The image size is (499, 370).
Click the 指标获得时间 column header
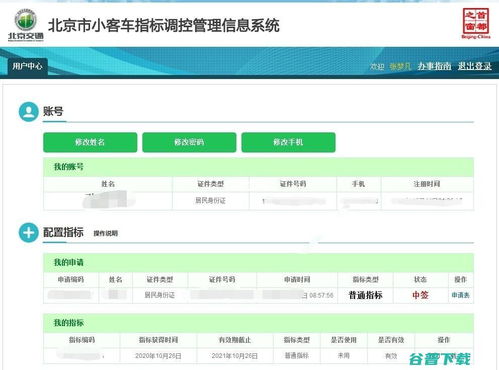158,340
